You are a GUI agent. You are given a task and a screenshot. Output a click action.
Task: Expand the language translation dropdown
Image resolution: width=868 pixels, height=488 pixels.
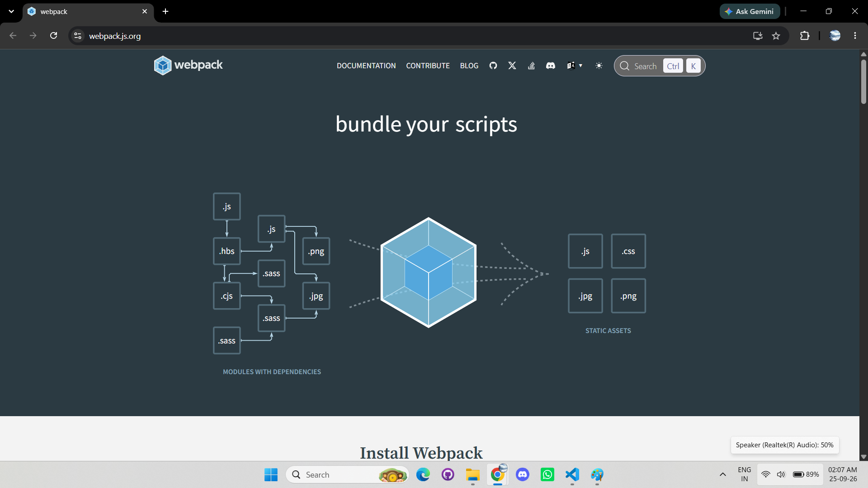tap(575, 66)
